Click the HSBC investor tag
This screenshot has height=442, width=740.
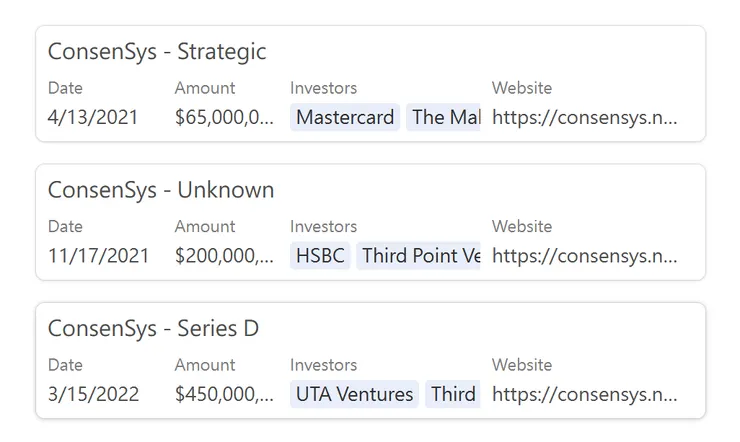click(x=320, y=255)
